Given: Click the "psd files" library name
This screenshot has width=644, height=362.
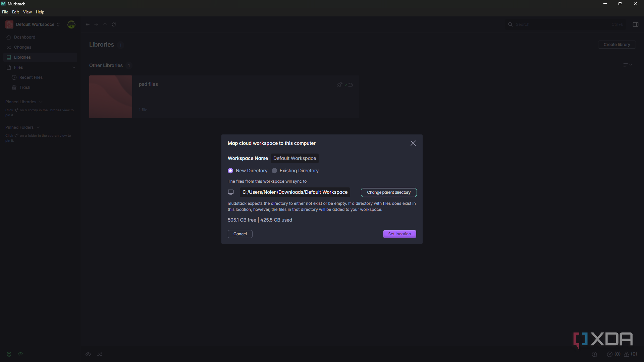Looking at the screenshot, I should pos(148,84).
